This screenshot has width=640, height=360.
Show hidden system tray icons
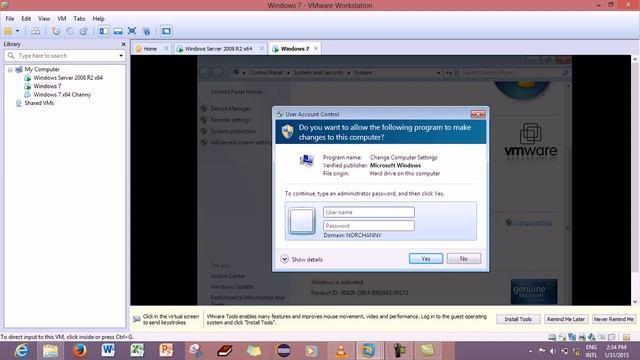point(531,351)
